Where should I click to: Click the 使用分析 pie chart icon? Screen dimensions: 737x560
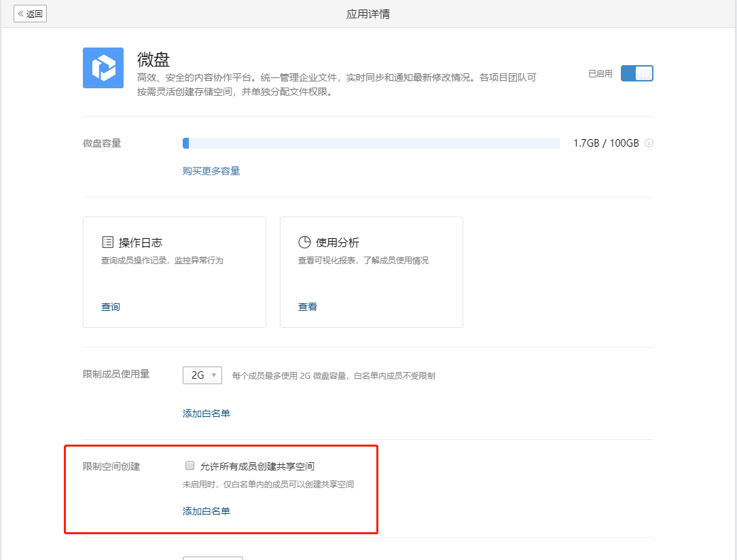[304, 242]
